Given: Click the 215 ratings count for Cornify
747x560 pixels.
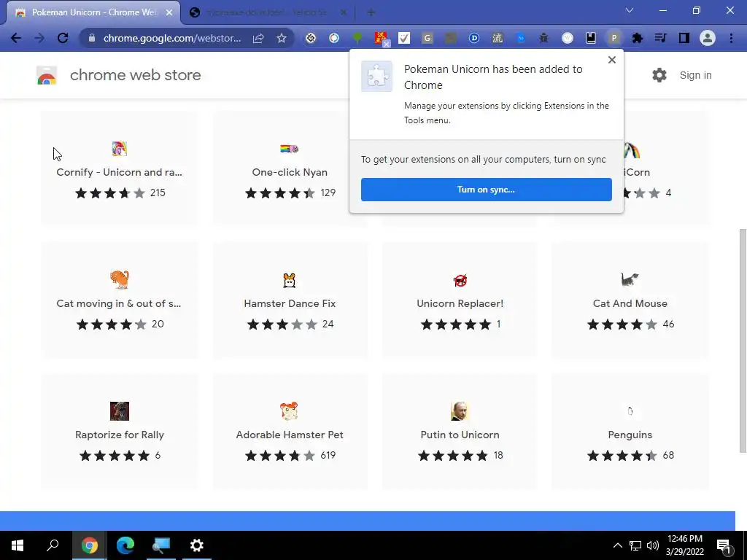Looking at the screenshot, I should (158, 192).
